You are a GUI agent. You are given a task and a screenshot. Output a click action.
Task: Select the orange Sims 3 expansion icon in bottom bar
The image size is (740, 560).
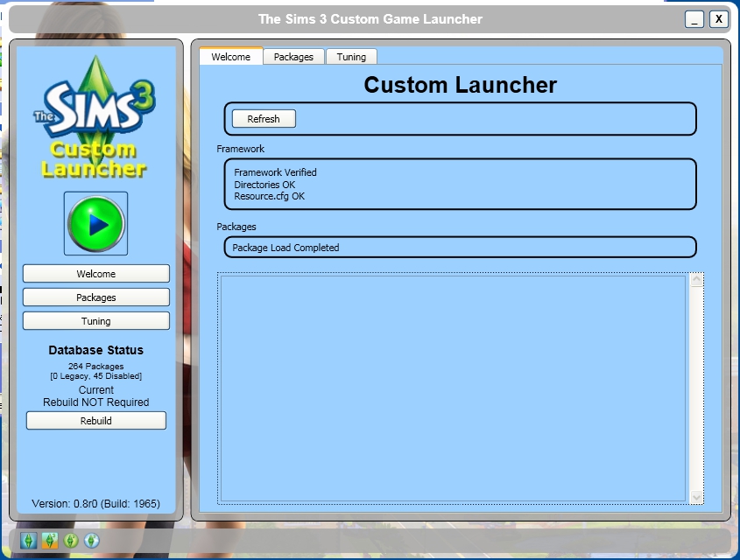(49, 540)
